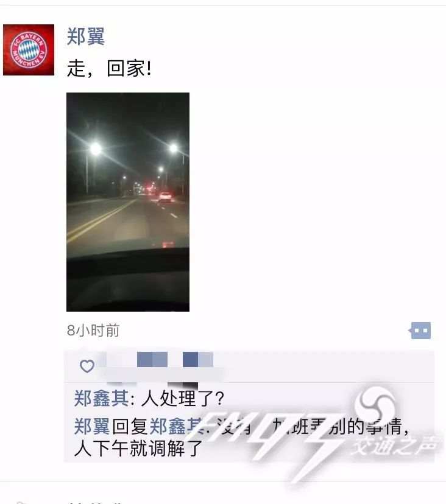Open the two-dot comment and like menu
This screenshot has height=504, width=446.
coord(420,331)
